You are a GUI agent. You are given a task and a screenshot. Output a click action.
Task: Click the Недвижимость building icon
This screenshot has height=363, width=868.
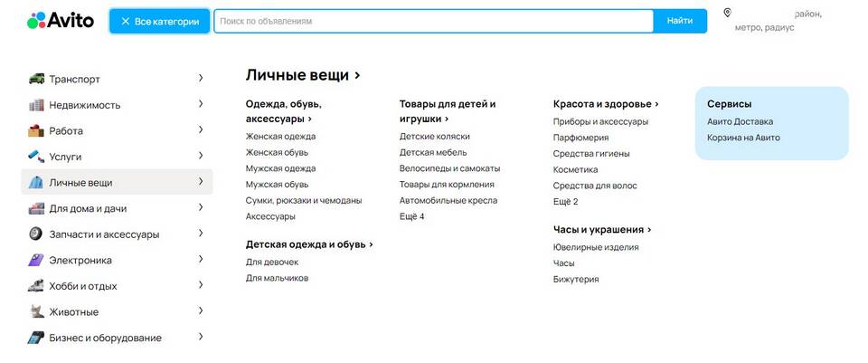click(36, 105)
